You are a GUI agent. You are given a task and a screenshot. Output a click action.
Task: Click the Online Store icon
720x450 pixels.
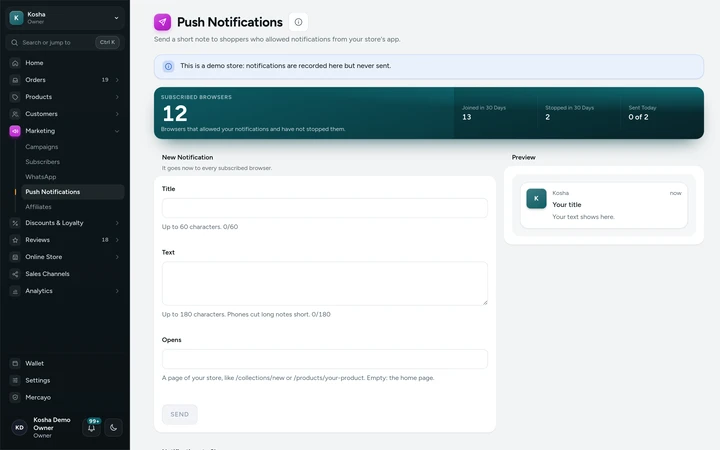coord(15,257)
